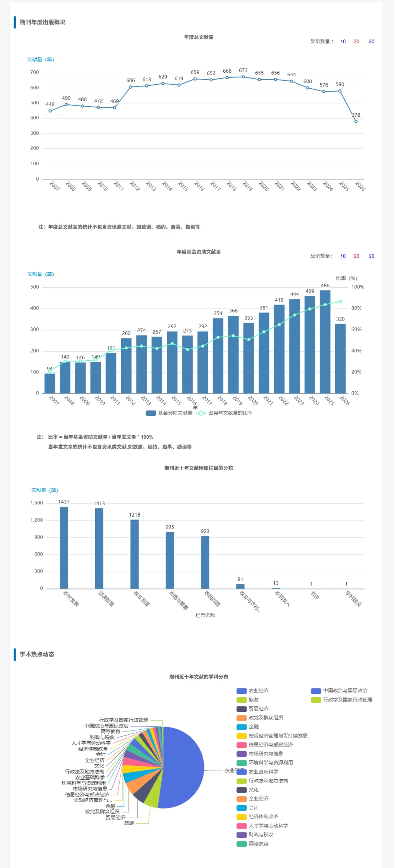Image resolution: width=394 pixels, height=868 pixels.
Task: Click the 学术热点动态 section heading
Action: click(x=37, y=654)
